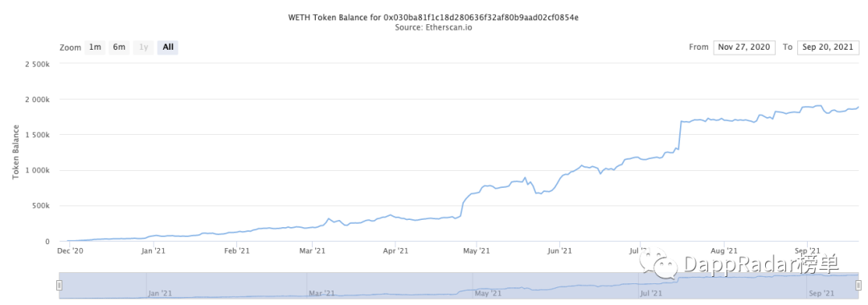Screen dimensions: 868x305
Task: Select the 6m zoom button
Action: pyautogui.click(x=119, y=47)
